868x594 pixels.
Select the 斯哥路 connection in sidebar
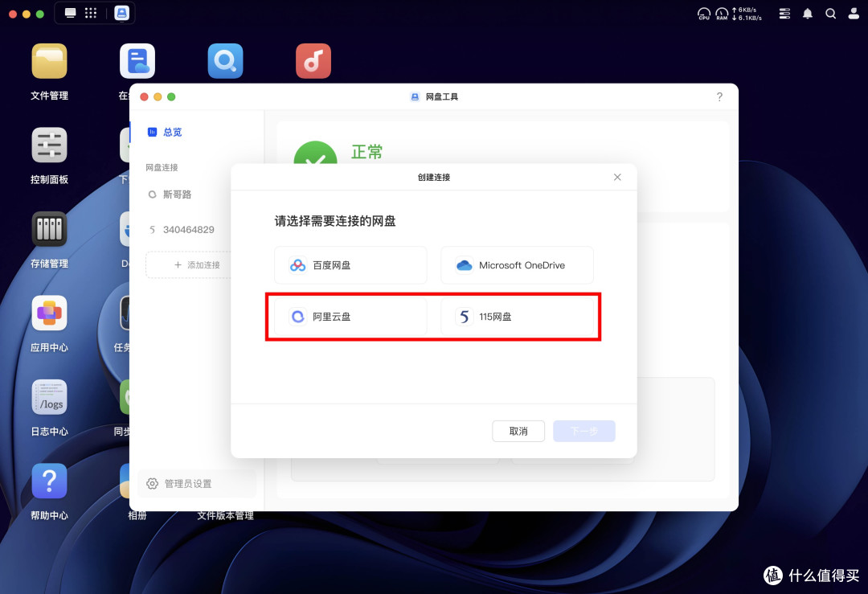tap(177, 195)
